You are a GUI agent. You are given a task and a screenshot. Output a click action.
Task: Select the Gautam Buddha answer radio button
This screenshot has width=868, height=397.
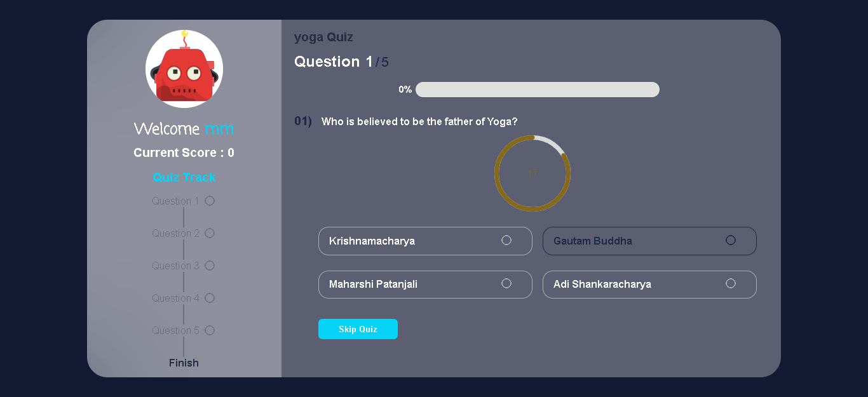click(731, 239)
